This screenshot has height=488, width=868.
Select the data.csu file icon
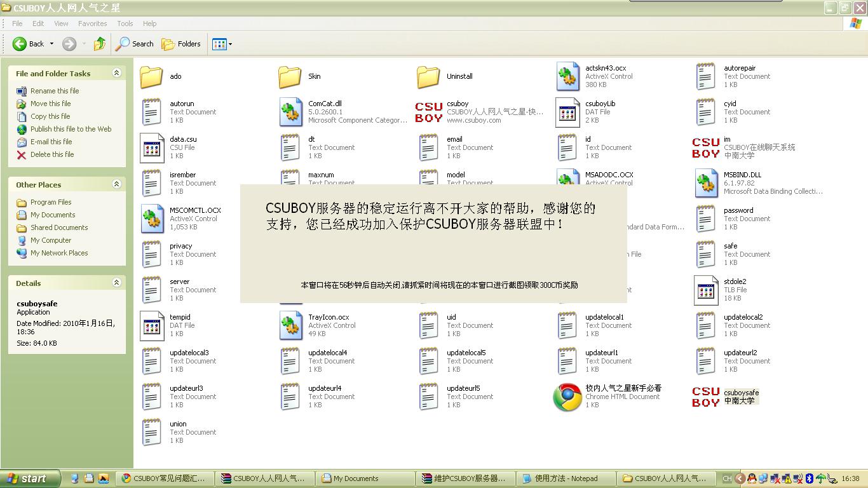click(x=152, y=147)
